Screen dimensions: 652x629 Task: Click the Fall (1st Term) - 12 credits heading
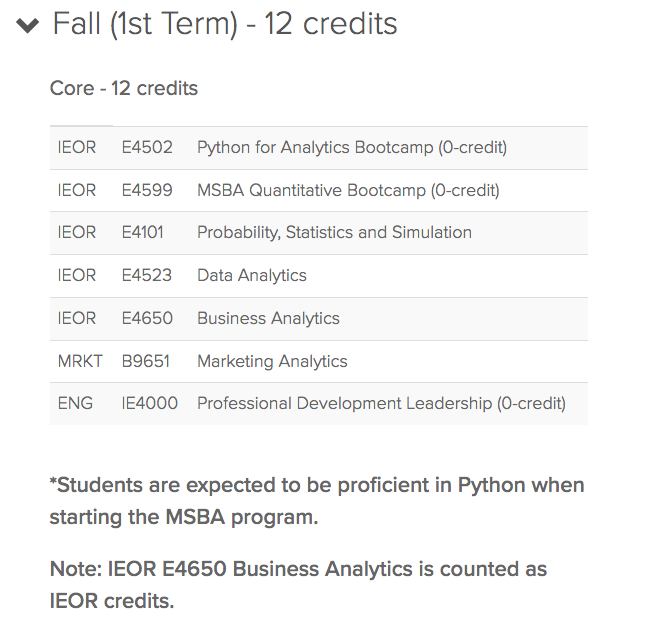coord(225,24)
